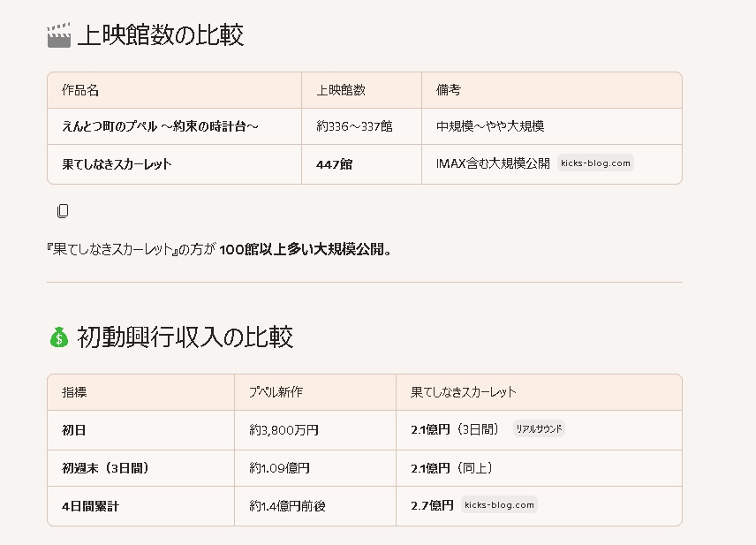Open kicks-blog.com citation beside 2.7億円

pyautogui.click(x=499, y=505)
